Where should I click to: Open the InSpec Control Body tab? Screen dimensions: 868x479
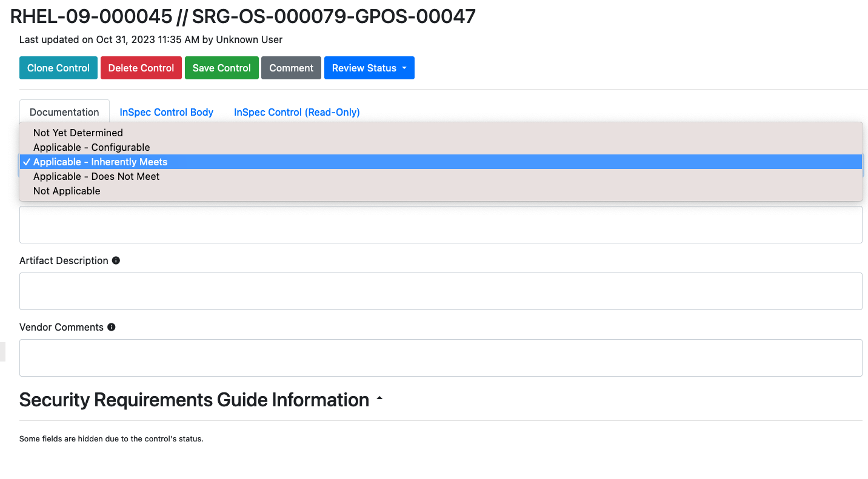tap(167, 112)
